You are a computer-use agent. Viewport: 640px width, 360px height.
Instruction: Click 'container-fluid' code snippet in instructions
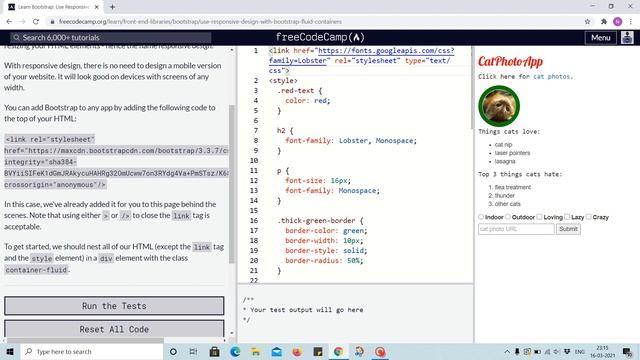pos(36,270)
